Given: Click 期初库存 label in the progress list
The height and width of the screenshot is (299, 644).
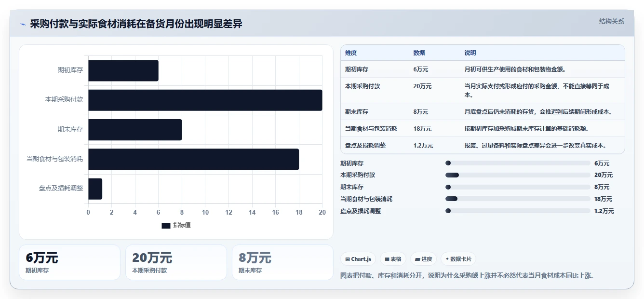Looking at the screenshot, I should pos(352,163).
